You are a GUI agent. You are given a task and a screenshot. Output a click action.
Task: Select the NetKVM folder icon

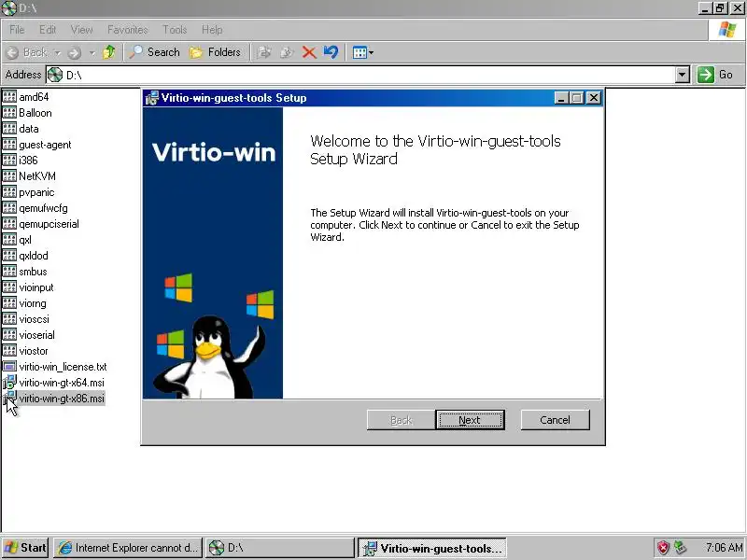tap(9, 176)
